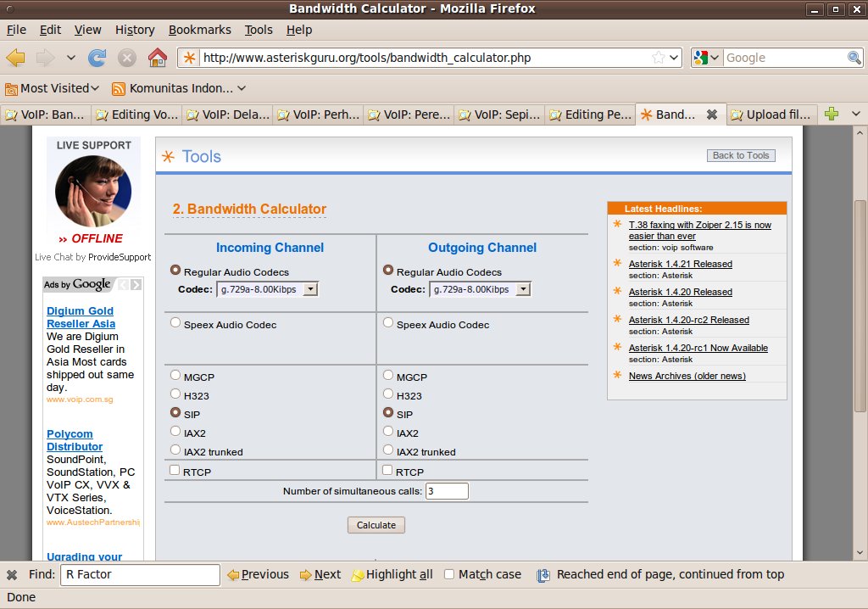Open the Asterisk 1.4.21 Released headline

680,264
